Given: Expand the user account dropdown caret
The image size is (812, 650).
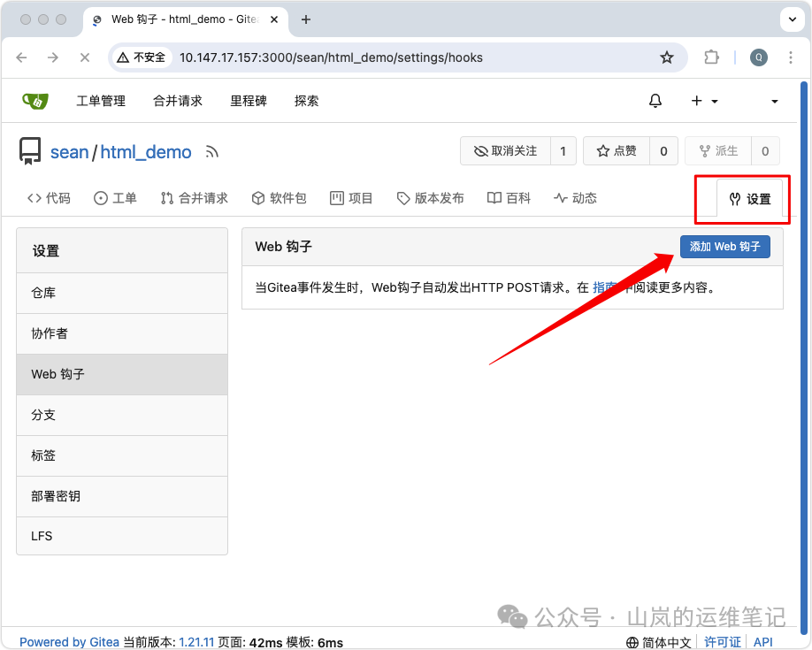Looking at the screenshot, I should pyautogui.click(x=773, y=100).
